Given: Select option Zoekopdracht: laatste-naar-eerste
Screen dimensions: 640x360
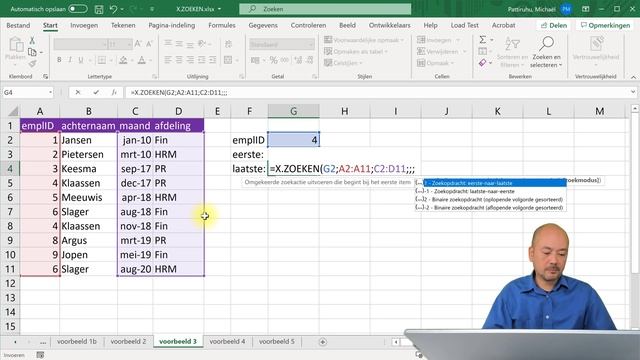Looking at the screenshot, I should click(491, 191).
